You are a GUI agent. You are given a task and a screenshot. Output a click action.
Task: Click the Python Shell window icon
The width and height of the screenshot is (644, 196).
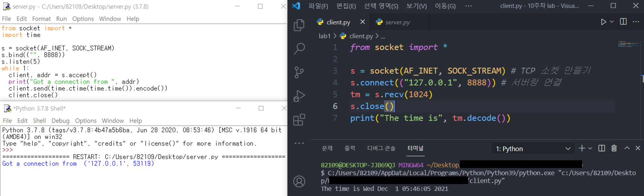[x=7, y=108]
